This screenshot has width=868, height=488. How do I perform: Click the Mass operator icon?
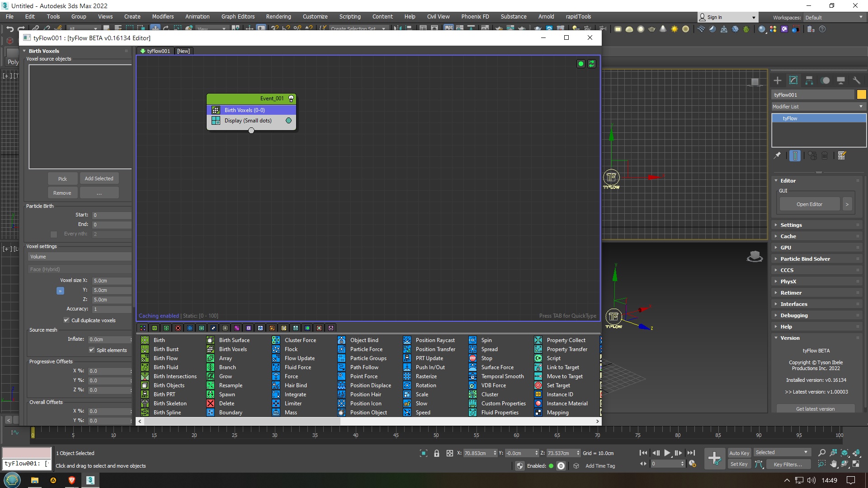[276, 413]
